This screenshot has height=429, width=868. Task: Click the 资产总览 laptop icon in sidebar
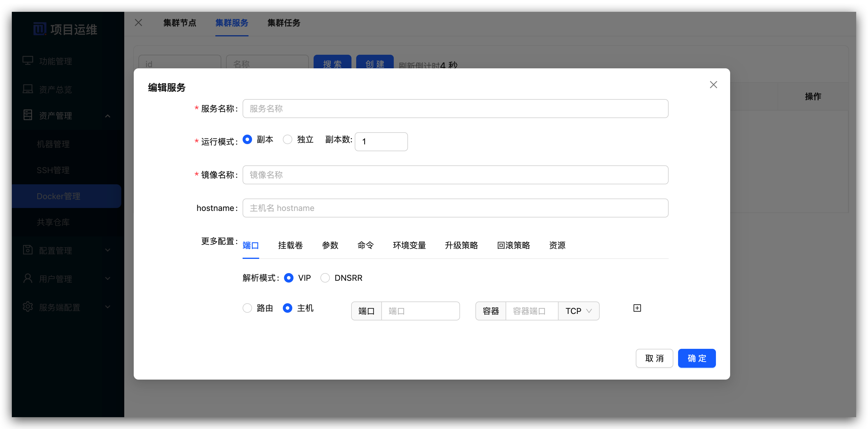(x=28, y=89)
